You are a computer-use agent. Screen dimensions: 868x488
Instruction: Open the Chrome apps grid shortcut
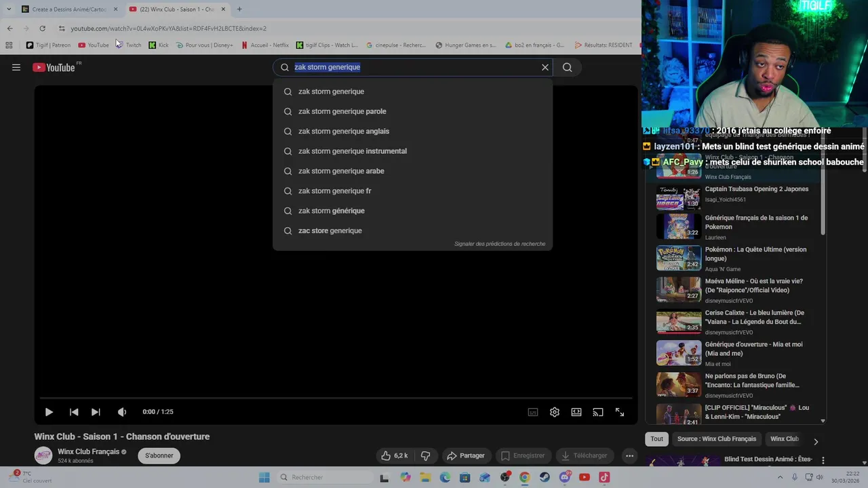(9, 45)
